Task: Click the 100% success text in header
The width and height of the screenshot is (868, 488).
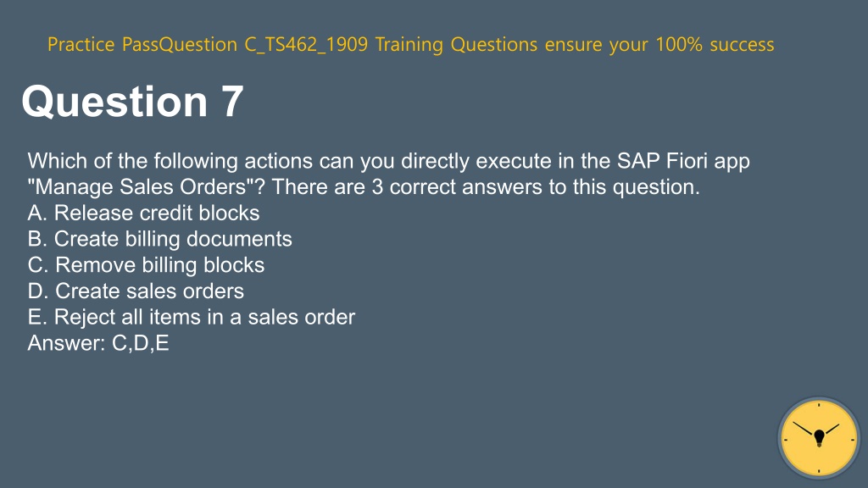Action: tap(715, 44)
